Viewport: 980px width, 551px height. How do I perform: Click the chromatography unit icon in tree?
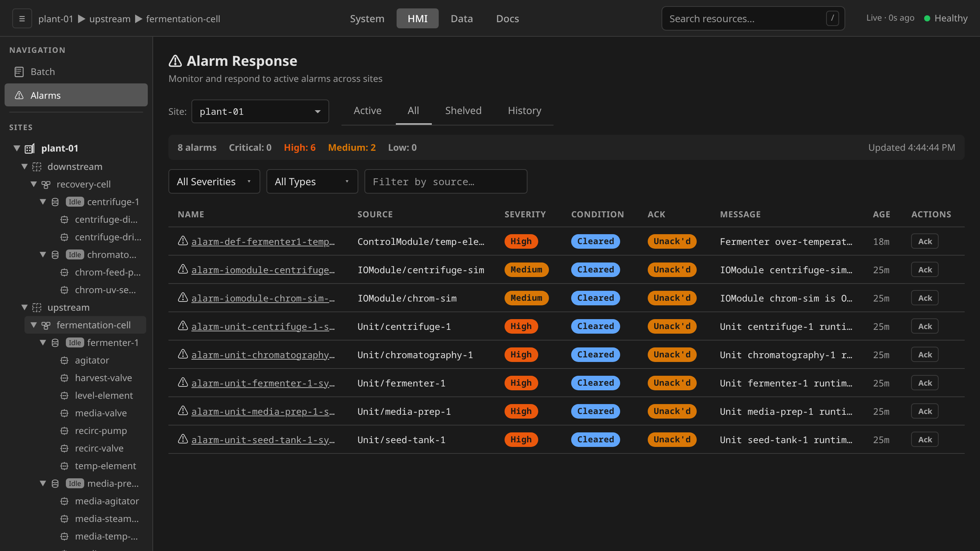[x=55, y=254]
